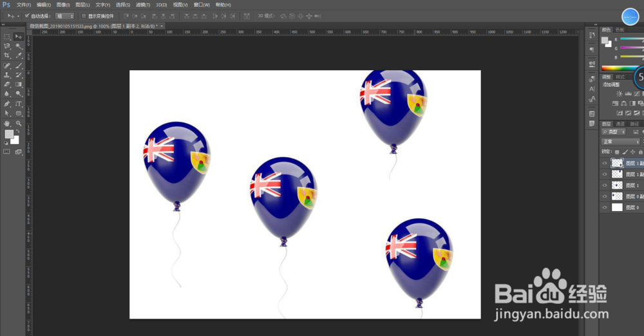Open the tool preset picker arrow
644x336 pixels.
click(x=18, y=16)
